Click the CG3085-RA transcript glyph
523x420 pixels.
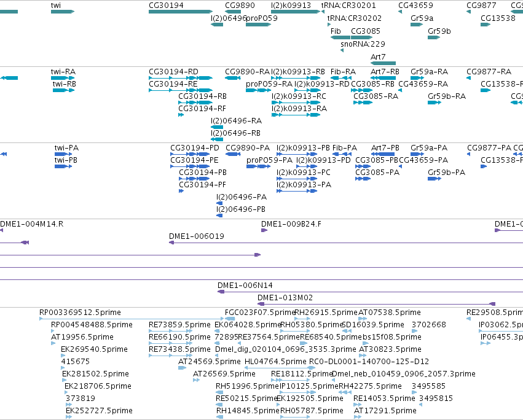click(363, 103)
